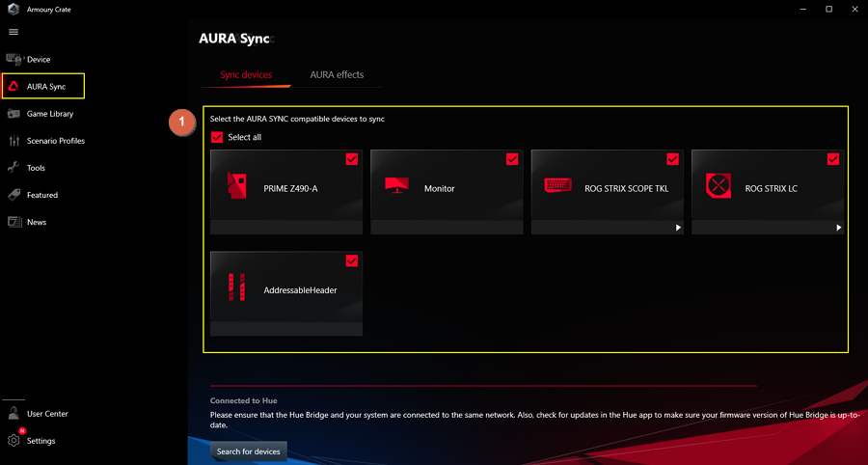Open the Device menu label
The image size is (868, 465).
click(39, 59)
